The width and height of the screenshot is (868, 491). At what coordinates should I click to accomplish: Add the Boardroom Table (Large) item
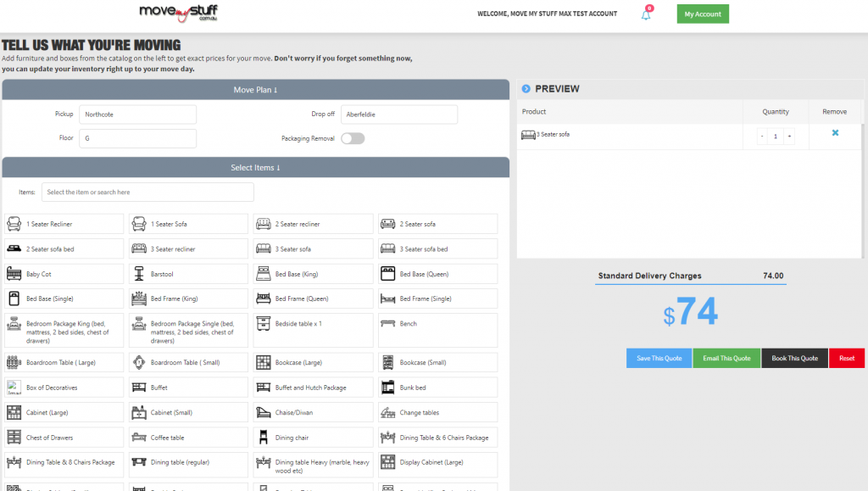[64, 363]
